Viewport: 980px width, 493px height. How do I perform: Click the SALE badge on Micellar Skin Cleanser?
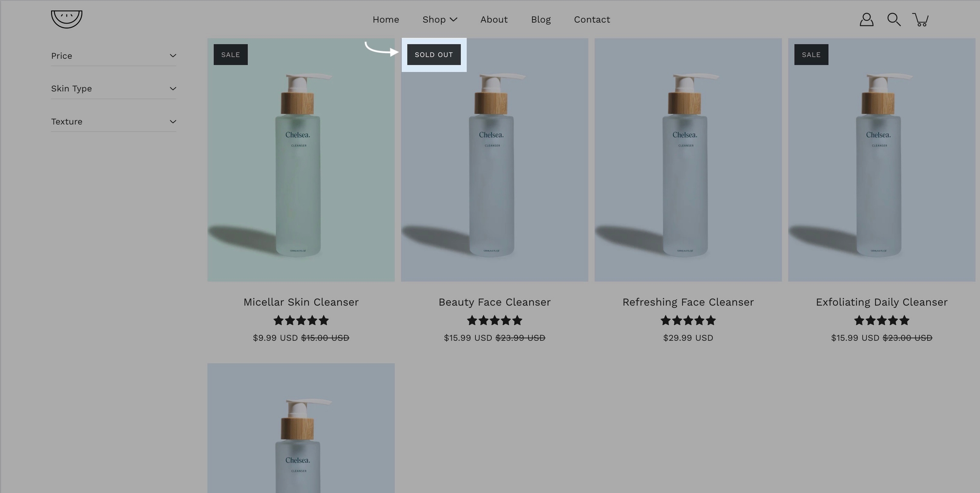pyautogui.click(x=231, y=54)
